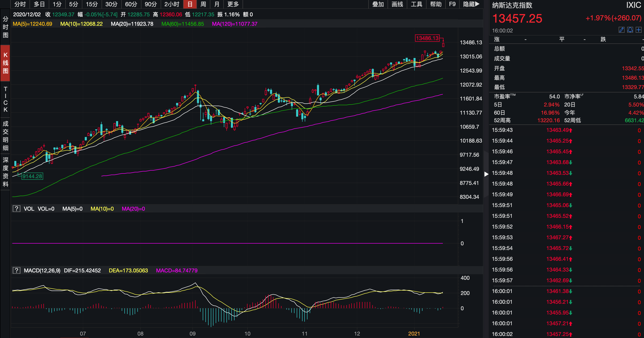Open the 画线 drawing tools menu
Screen dimensions: 644x338
click(397, 4)
